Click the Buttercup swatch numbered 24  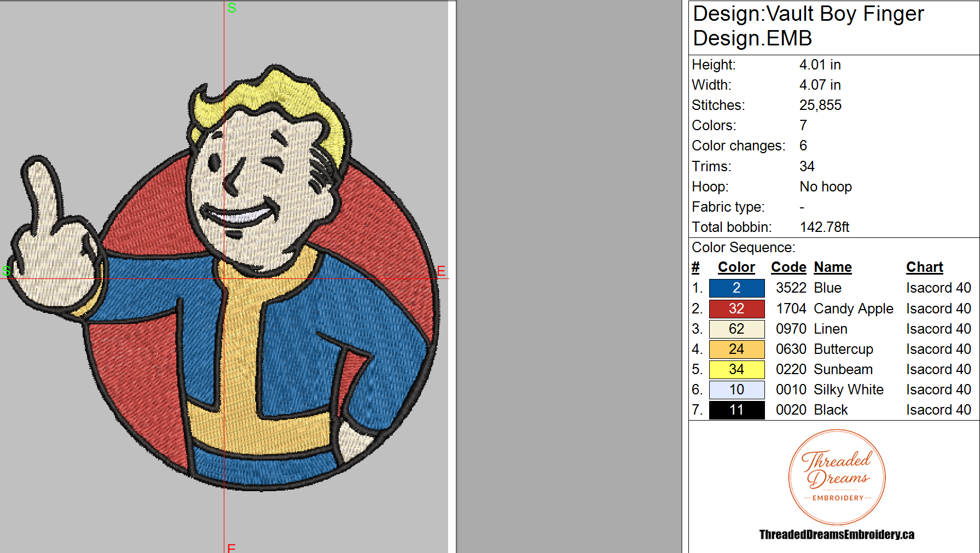tap(737, 349)
